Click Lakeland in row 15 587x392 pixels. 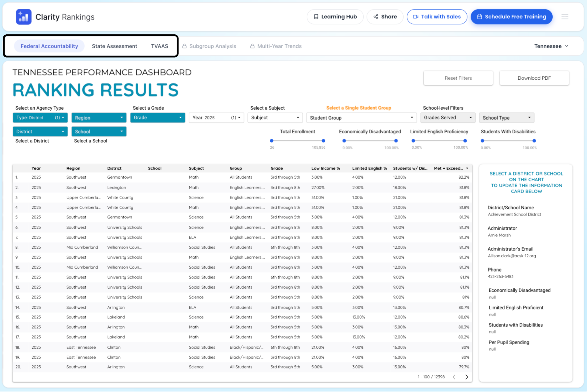click(x=116, y=317)
